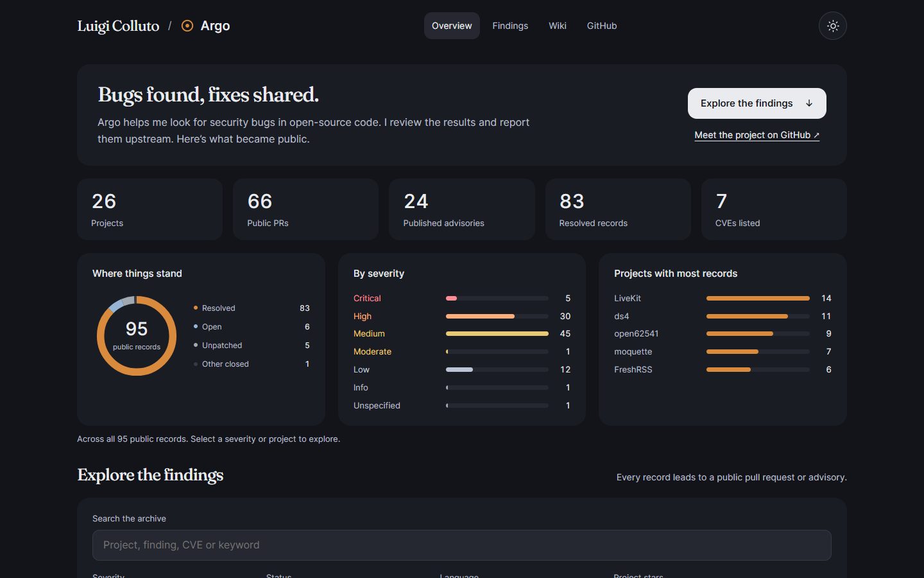Click the Unpatched legend entry

coord(252,346)
